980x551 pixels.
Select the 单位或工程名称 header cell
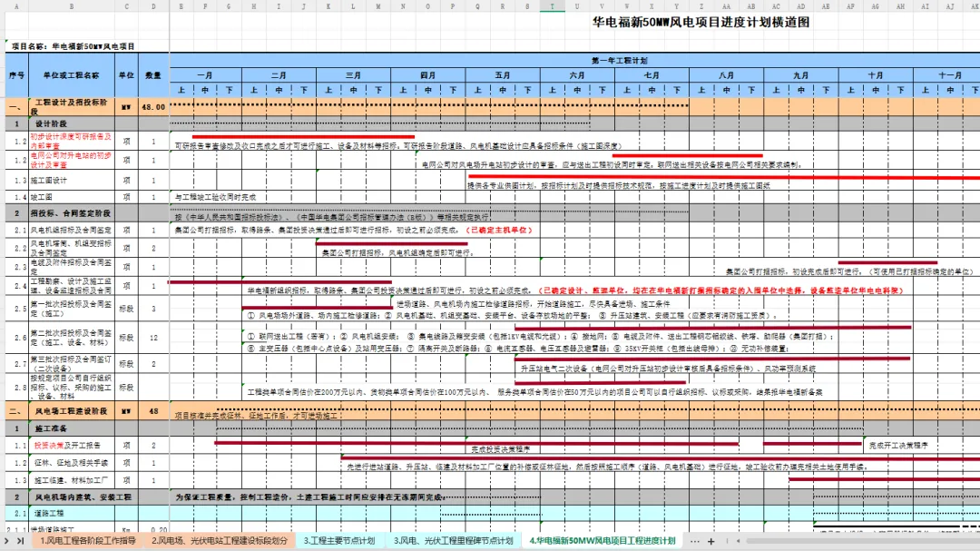pos(72,75)
